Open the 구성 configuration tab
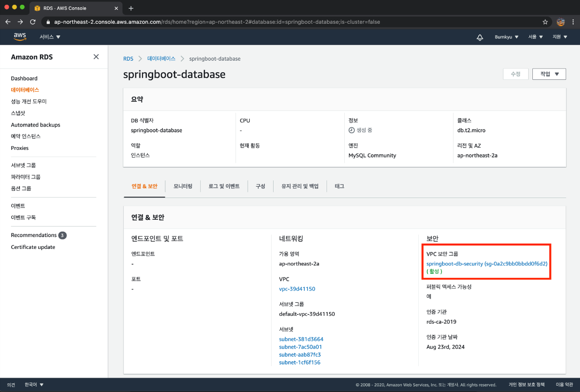Image resolution: width=580 pixels, height=392 pixels. coord(260,186)
